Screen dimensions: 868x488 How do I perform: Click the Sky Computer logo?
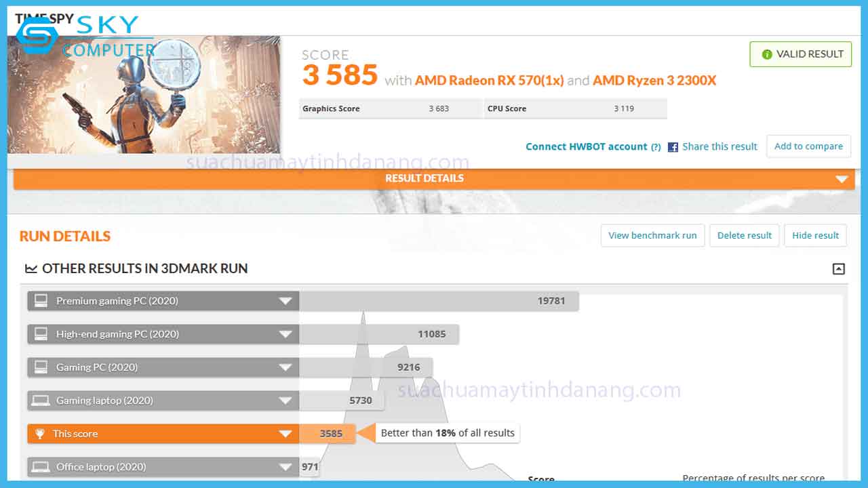coord(86,36)
